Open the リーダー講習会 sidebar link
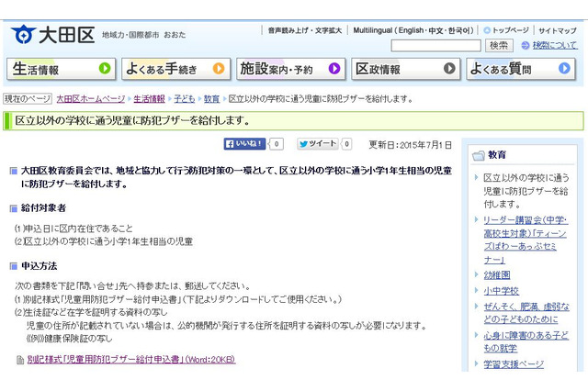Screen dimensions: 588x391 click(526, 240)
